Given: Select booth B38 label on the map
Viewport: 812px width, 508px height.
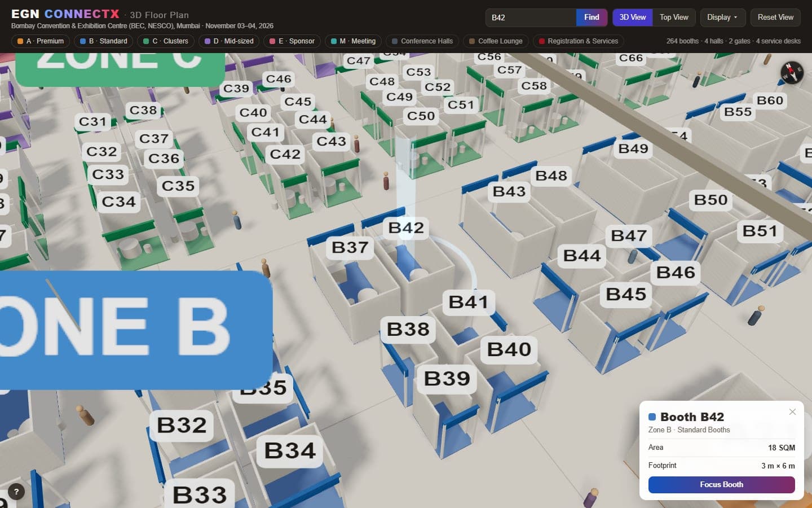Looking at the screenshot, I should point(408,329).
